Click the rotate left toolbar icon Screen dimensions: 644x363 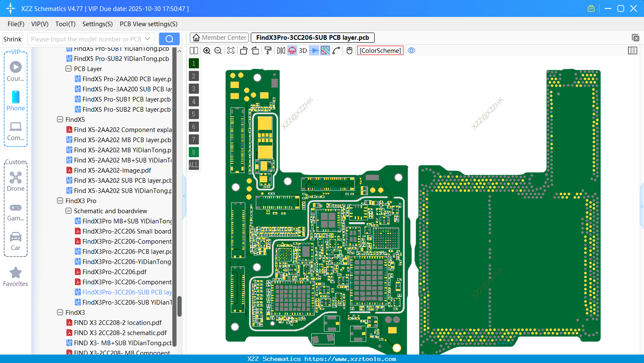244,50
